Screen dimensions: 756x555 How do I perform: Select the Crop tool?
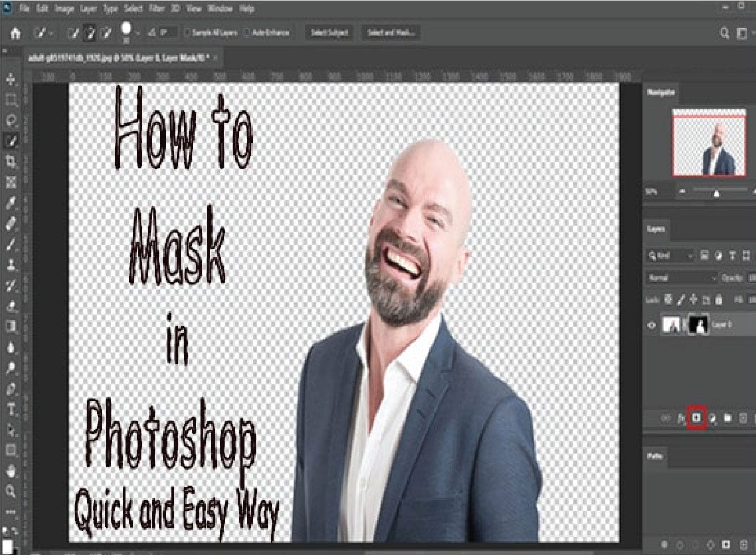(11, 161)
